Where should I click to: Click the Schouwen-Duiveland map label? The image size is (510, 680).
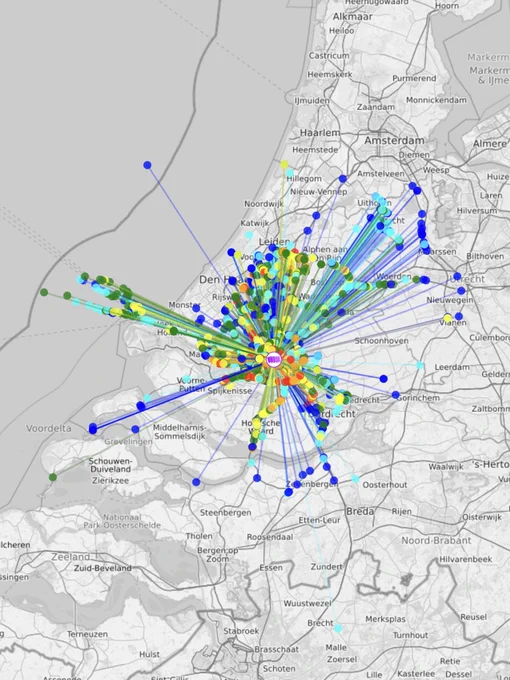tap(111, 465)
